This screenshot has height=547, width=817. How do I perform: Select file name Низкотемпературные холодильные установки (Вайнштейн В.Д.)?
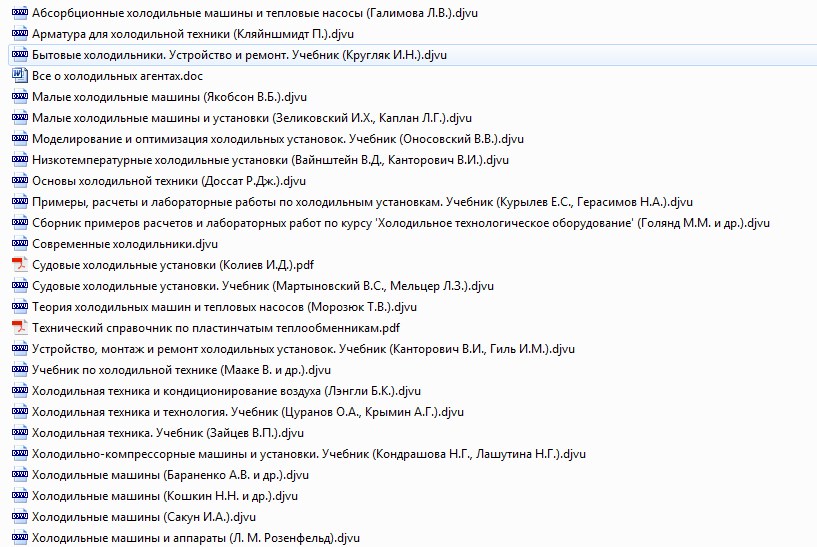[x=270, y=160]
